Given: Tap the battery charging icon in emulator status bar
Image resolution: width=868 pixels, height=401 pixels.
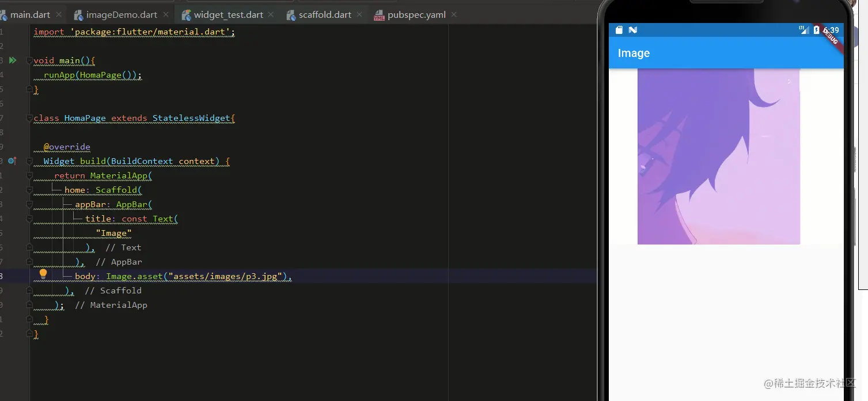Looking at the screenshot, I should [816, 30].
